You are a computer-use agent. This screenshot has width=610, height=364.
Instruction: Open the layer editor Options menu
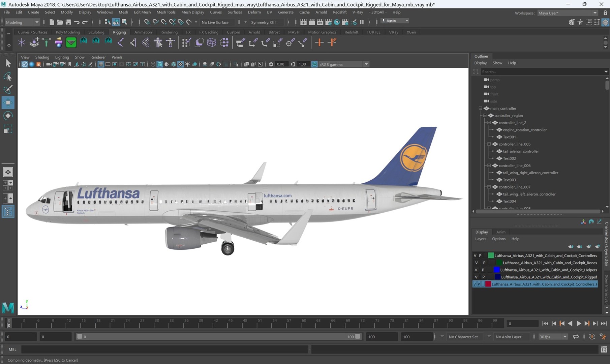click(x=498, y=239)
